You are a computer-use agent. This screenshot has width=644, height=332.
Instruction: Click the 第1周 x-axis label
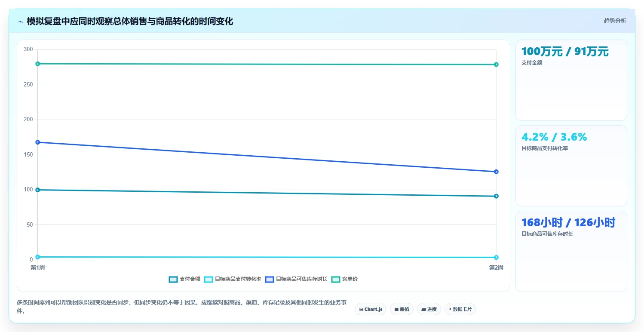point(38,267)
